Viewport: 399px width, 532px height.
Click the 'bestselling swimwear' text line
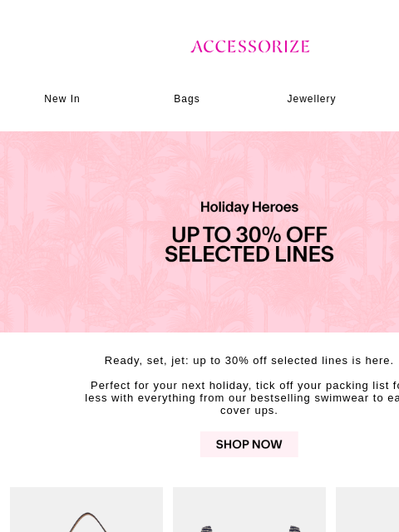242,397
